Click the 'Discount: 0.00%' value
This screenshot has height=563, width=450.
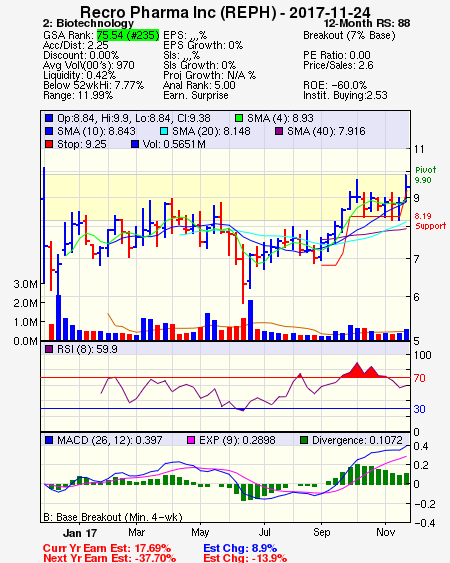coord(81,55)
